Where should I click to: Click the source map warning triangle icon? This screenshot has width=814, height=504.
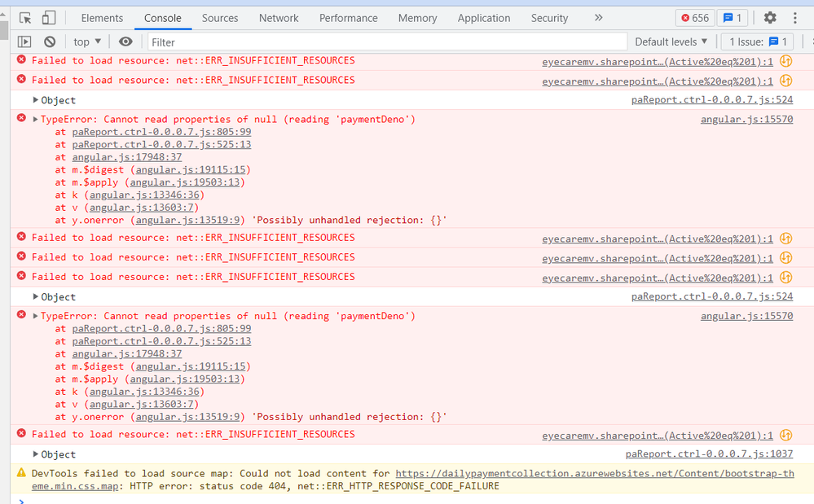(x=21, y=472)
